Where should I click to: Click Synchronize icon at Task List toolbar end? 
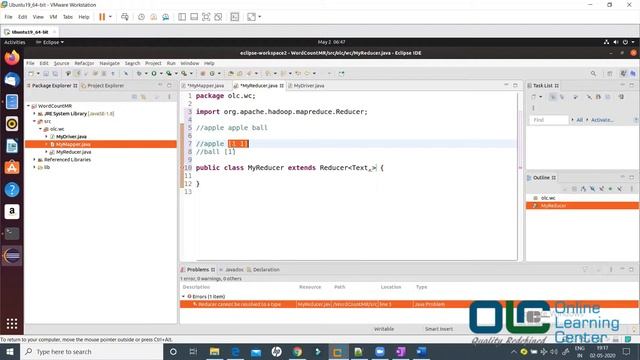pos(621,97)
